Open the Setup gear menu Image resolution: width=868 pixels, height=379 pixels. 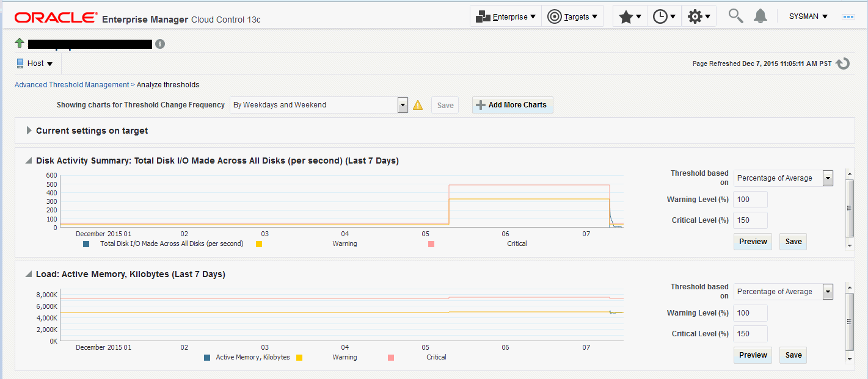tap(699, 17)
